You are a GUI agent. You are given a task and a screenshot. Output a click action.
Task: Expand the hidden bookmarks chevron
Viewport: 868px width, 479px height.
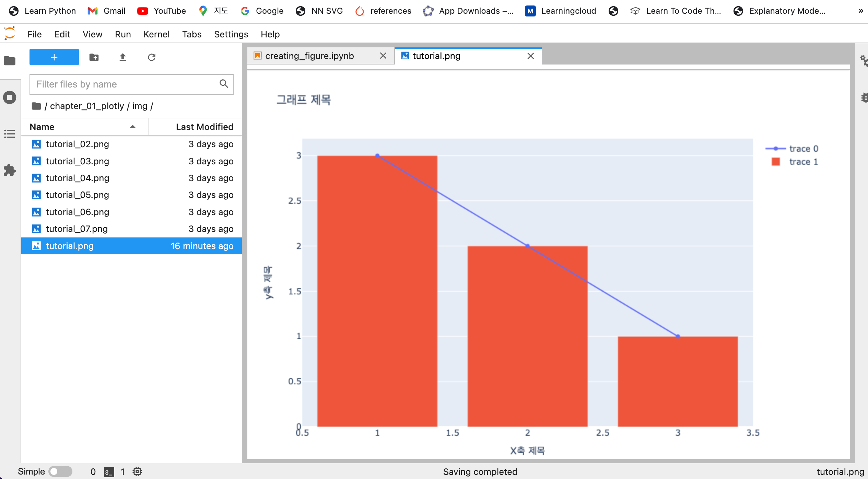click(x=861, y=11)
